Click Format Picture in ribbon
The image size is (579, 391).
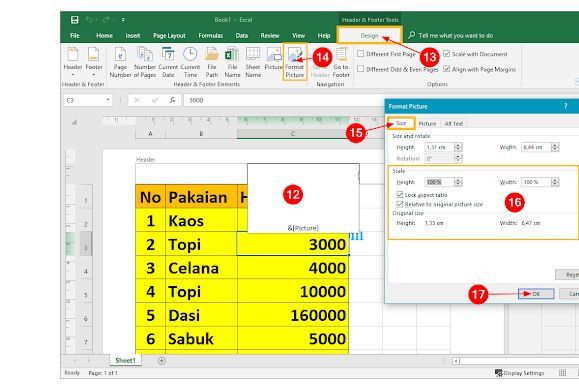[x=295, y=62]
